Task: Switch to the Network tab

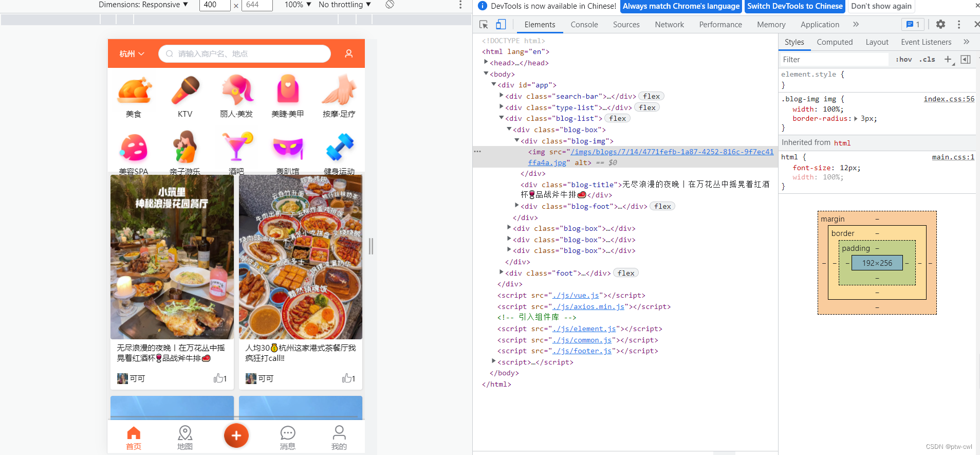Action: (669, 25)
